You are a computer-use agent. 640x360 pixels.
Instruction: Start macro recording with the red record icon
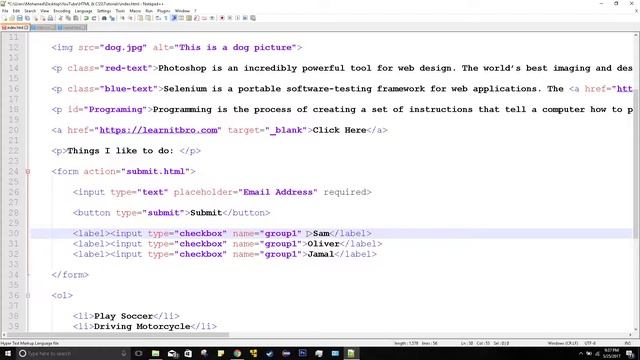(x=222, y=18)
